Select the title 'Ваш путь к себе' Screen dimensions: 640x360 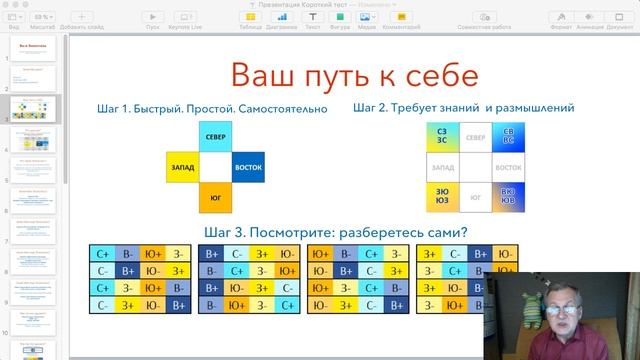354,76
